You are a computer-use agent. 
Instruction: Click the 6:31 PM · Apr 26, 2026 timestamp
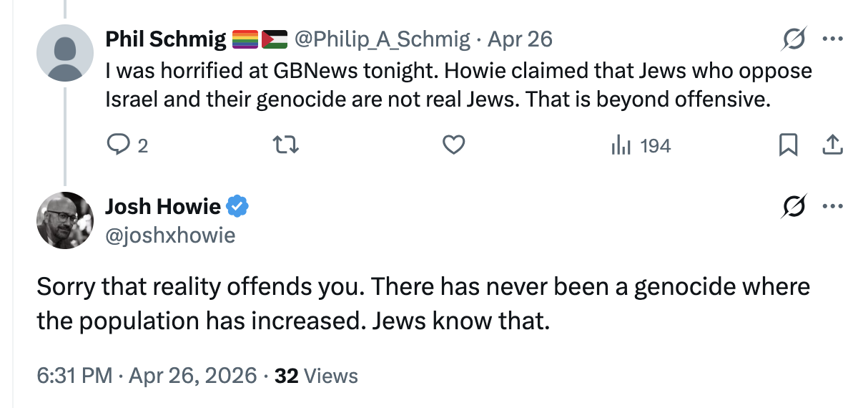click(x=147, y=375)
